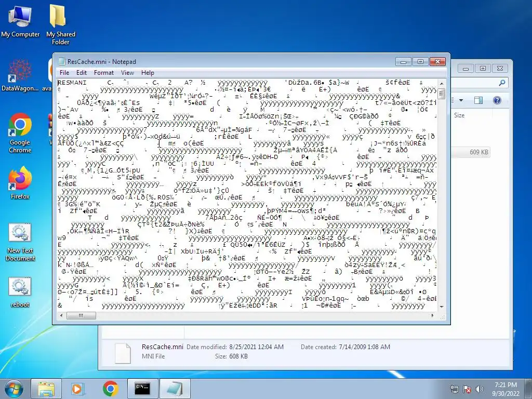
Task: Open the Windows Start menu
Action: 14,389
